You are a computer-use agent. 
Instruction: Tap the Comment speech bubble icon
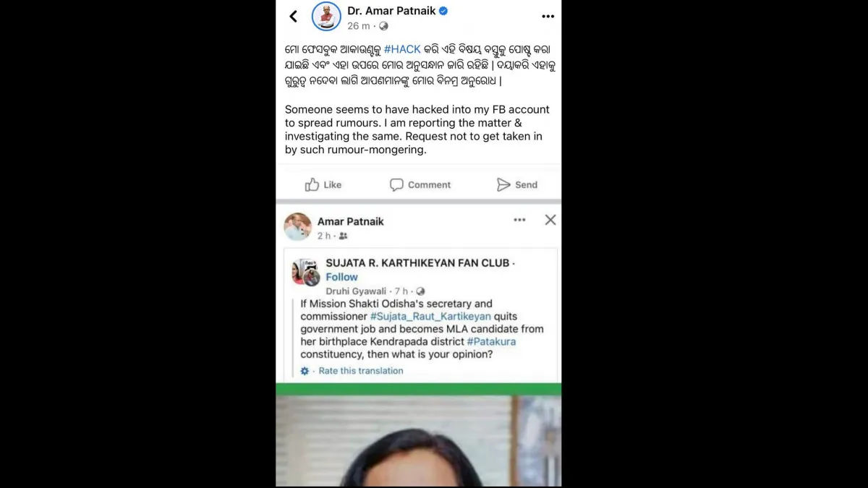click(x=396, y=185)
